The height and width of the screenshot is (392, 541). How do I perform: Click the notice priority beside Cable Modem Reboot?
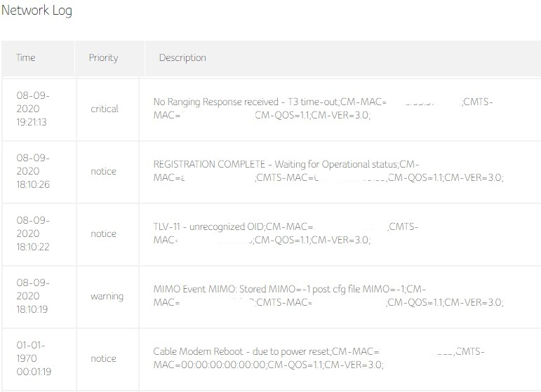[103, 358]
